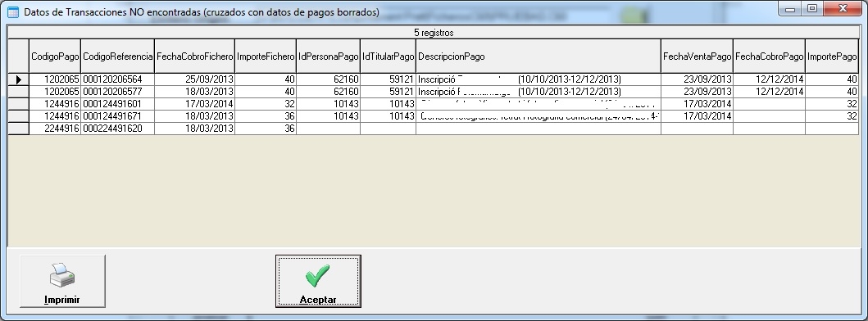Image resolution: width=868 pixels, height=321 pixels.
Task: Select the CodigoPago cell 2244916
Action: [55, 129]
